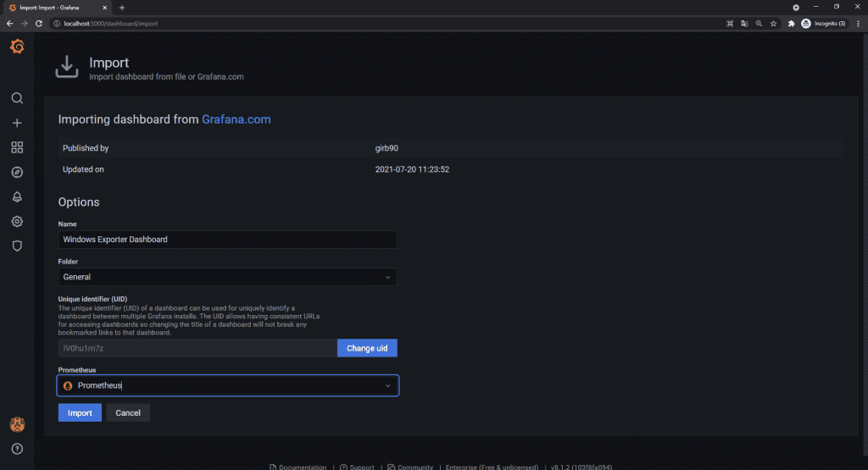868x470 pixels.
Task: Click the browser forward arrow
Action: click(x=25, y=23)
